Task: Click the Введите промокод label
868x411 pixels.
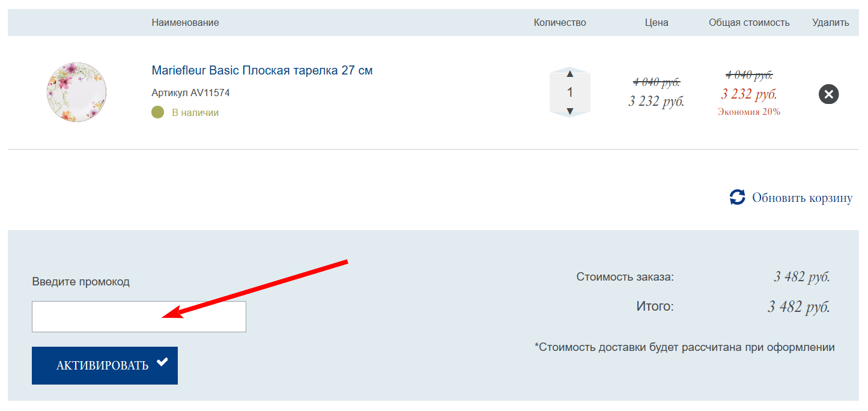Action: pos(80,281)
